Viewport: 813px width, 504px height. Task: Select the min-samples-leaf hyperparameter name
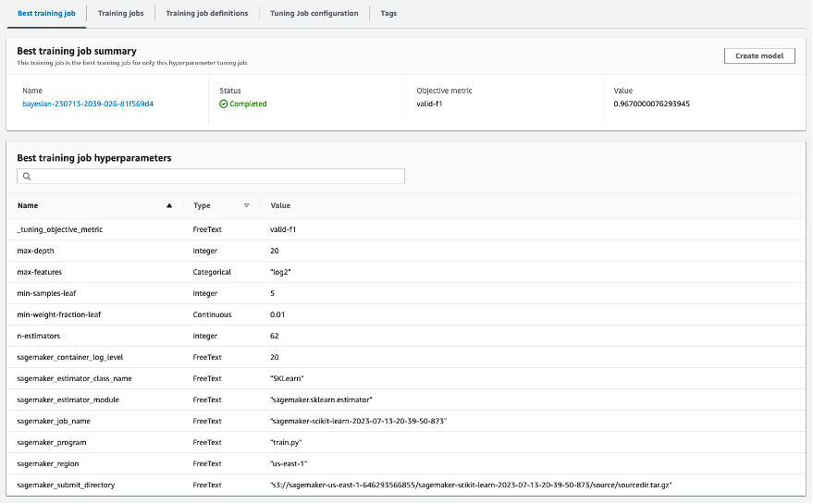coord(46,293)
